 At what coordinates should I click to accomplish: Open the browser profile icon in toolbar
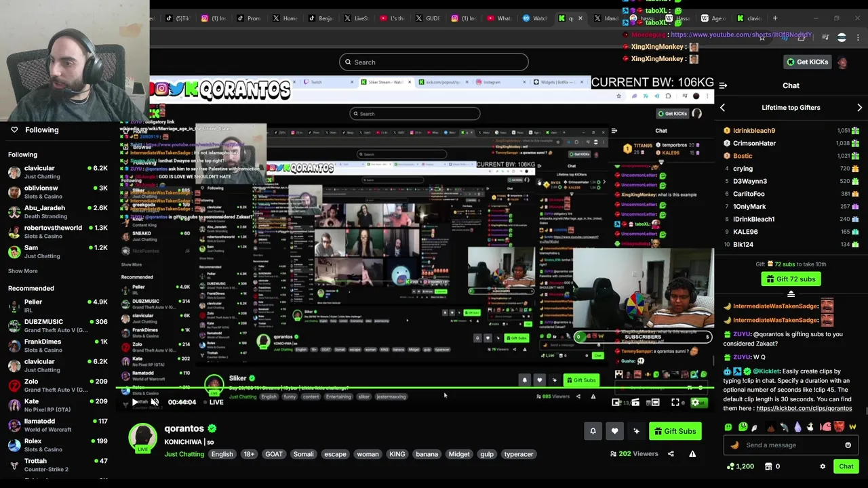pos(842,37)
